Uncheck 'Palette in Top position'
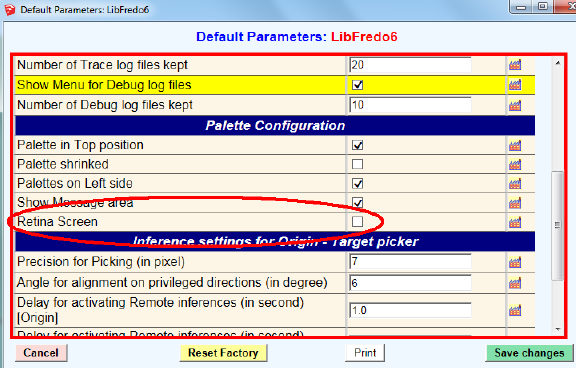The width and height of the screenshot is (576, 368). pyautogui.click(x=357, y=145)
